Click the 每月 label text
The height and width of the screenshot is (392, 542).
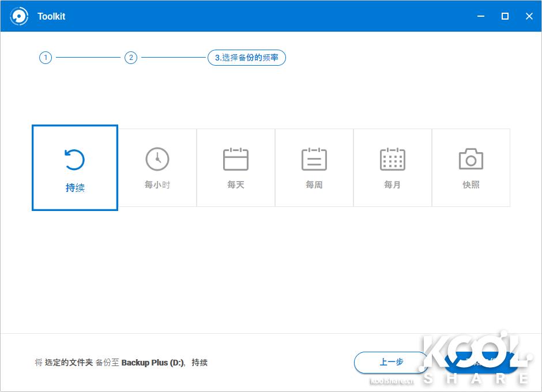tap(393, 185)
